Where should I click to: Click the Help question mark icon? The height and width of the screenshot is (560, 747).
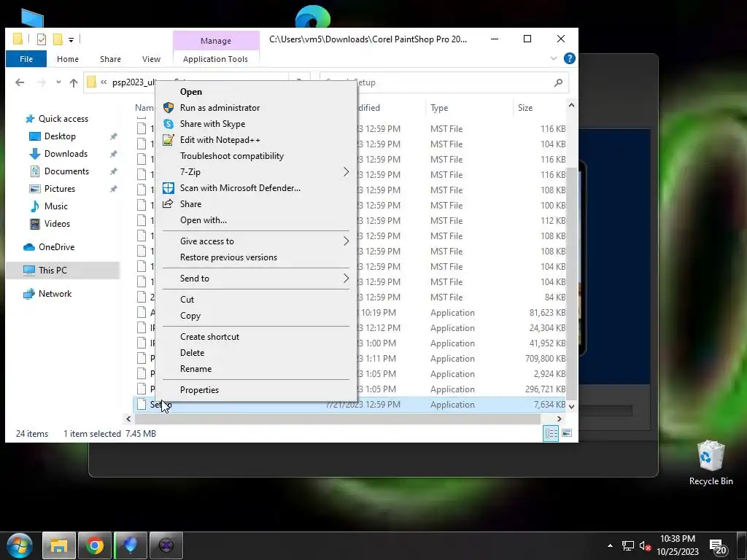[x=569, y=58]
